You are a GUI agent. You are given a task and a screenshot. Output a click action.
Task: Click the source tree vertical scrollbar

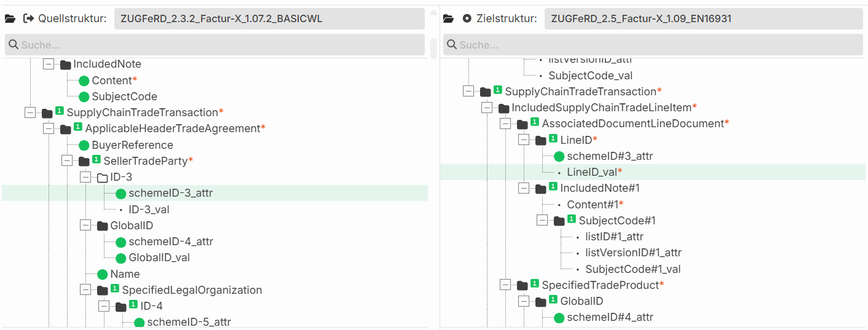click(433, 48)
